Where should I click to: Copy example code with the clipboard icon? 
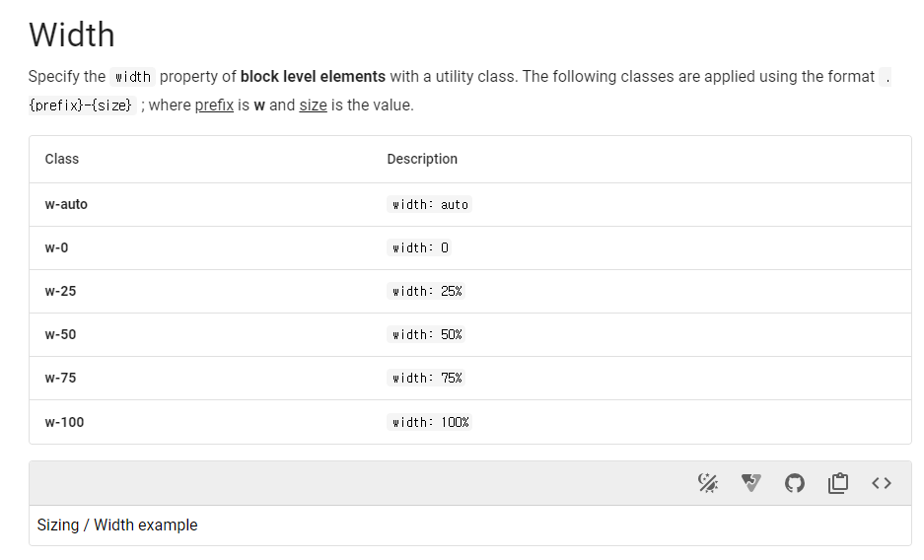[x=838, y=483]
